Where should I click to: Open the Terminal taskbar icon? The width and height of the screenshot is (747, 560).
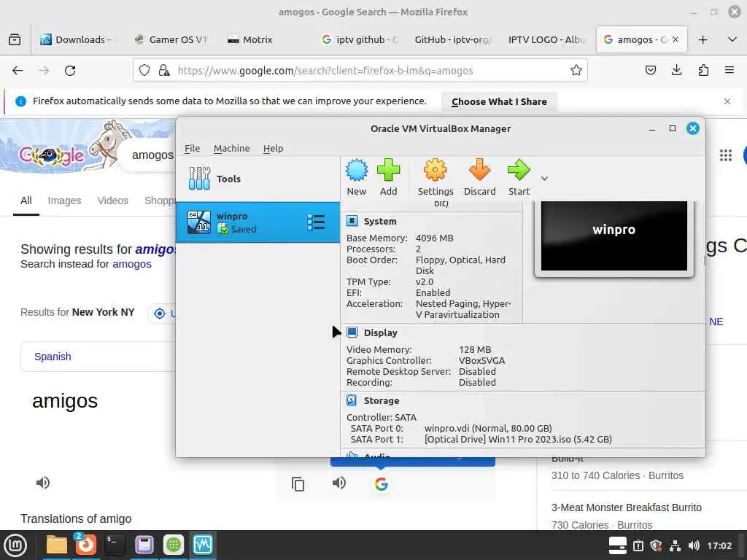(115, 545)
